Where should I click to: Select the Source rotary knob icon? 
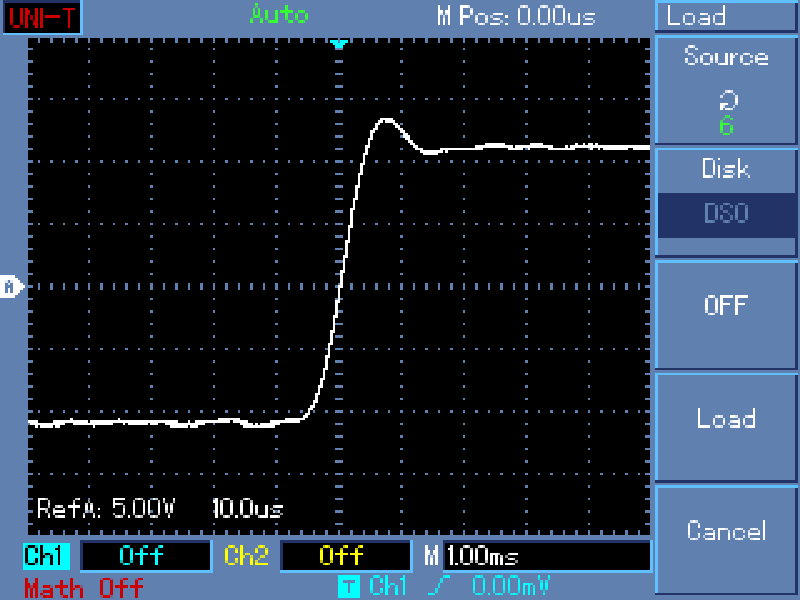coord(727,100)
